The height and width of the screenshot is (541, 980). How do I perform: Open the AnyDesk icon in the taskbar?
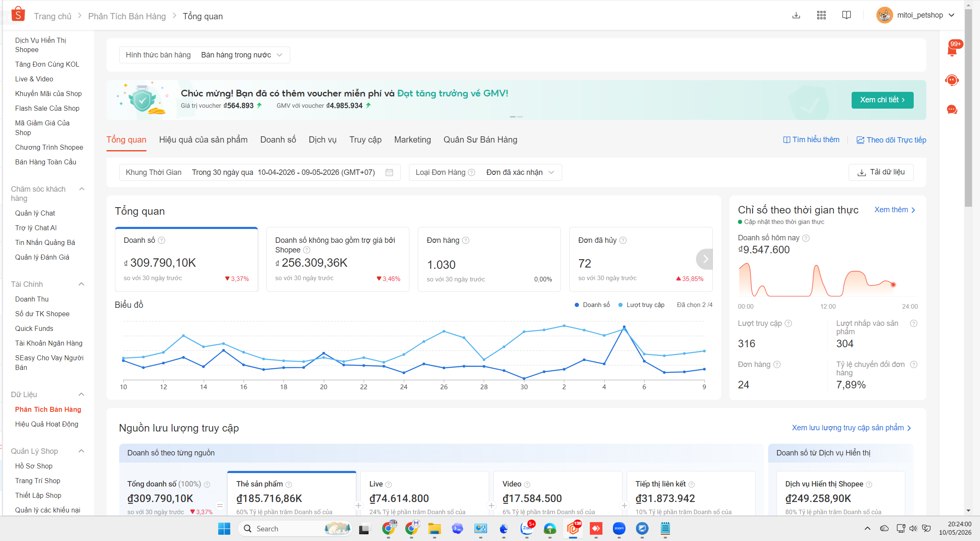(x=596, y=528)
